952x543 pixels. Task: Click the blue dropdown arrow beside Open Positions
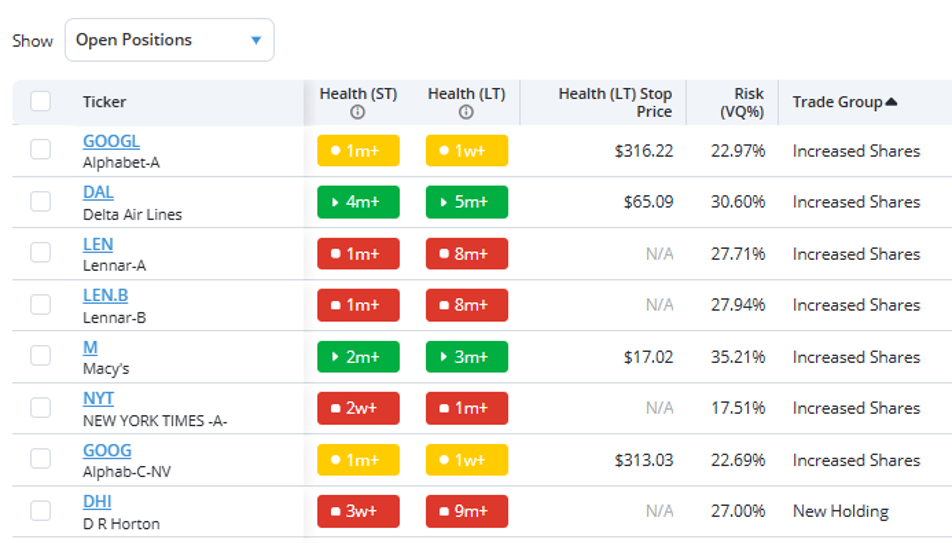pos(256,41)
